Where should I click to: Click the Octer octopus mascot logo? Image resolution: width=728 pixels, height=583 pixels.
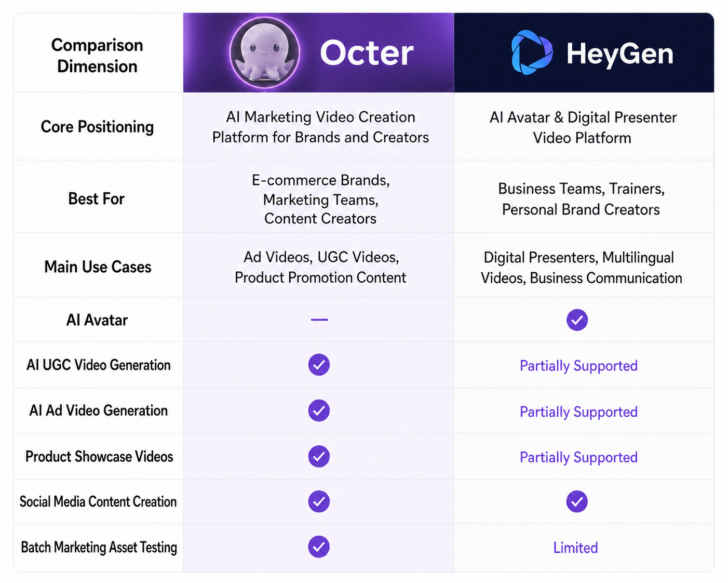pyautogui.click(x=265, y=52)
